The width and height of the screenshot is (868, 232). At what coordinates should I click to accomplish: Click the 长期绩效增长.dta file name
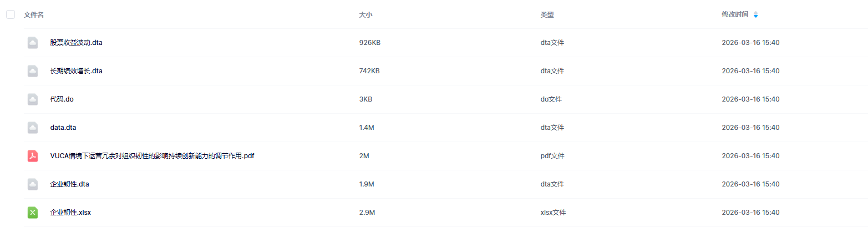[76, 71]
